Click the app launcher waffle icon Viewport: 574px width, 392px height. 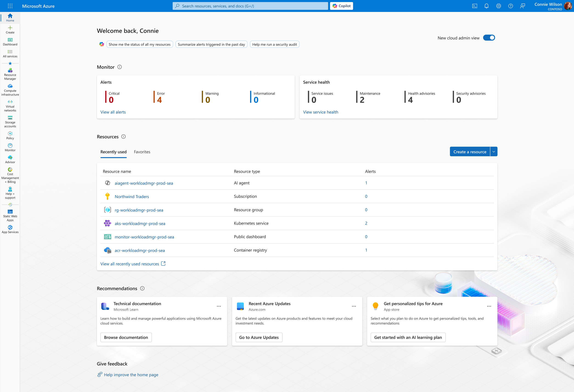10,6
